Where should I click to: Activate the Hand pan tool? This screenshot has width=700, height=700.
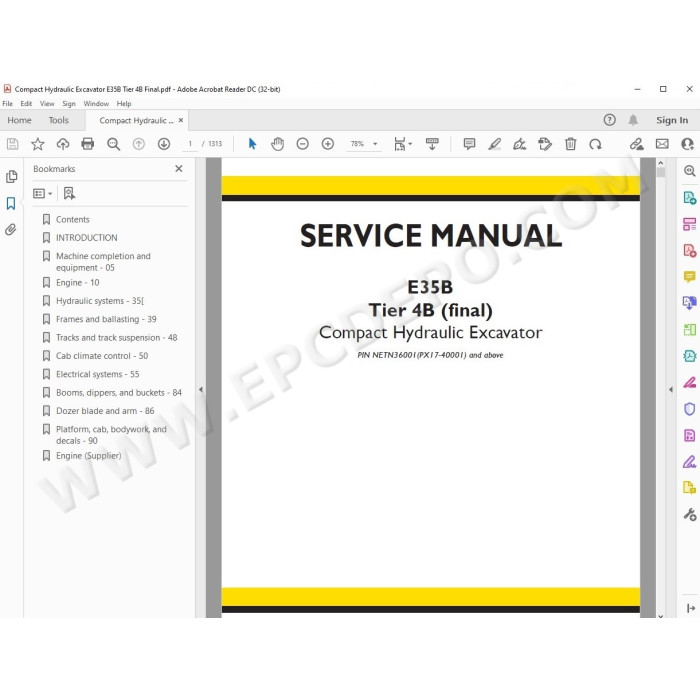point(277,144)
